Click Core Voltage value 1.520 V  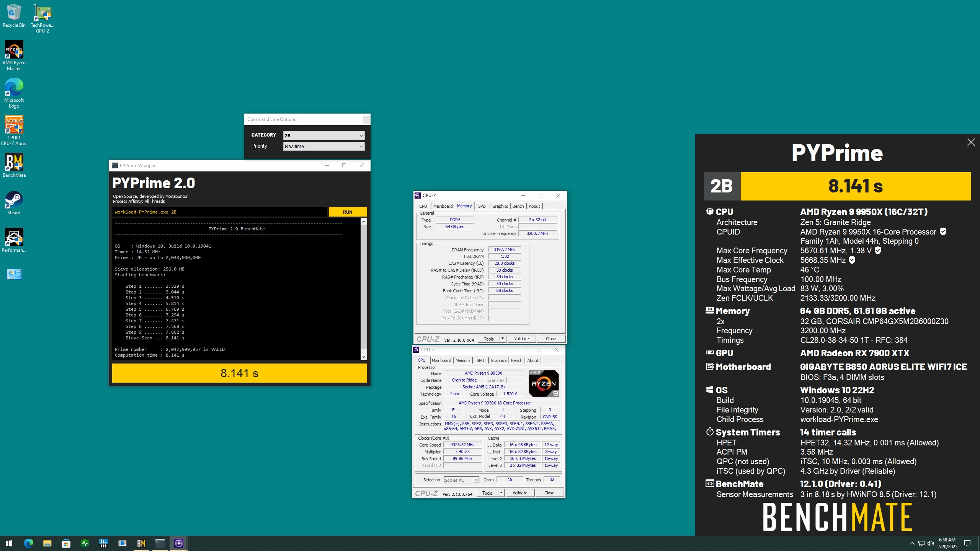510,394
